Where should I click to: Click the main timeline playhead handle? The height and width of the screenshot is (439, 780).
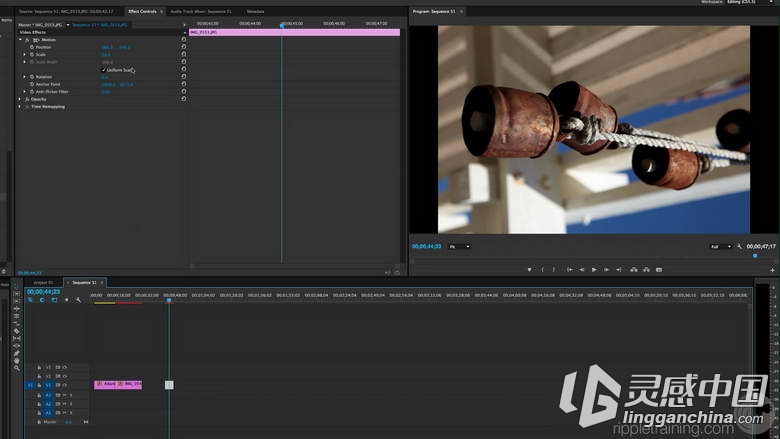(169, 300)
